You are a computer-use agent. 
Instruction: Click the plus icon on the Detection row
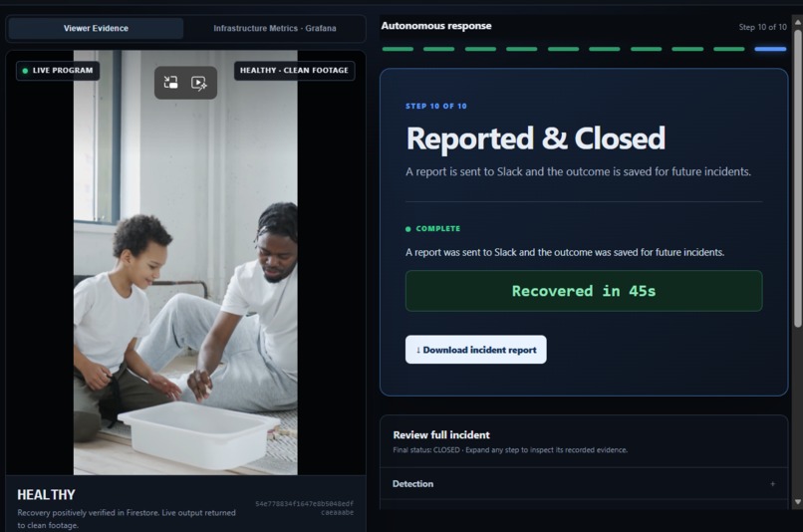[x=772, y=484]
